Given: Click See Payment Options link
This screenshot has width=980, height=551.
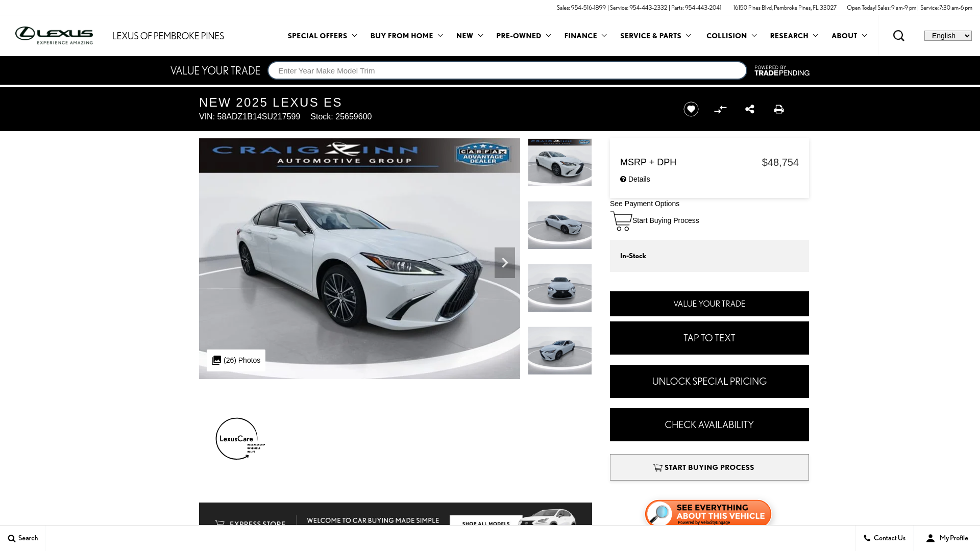Looking at the screenshot, I should tap(645, 204).
